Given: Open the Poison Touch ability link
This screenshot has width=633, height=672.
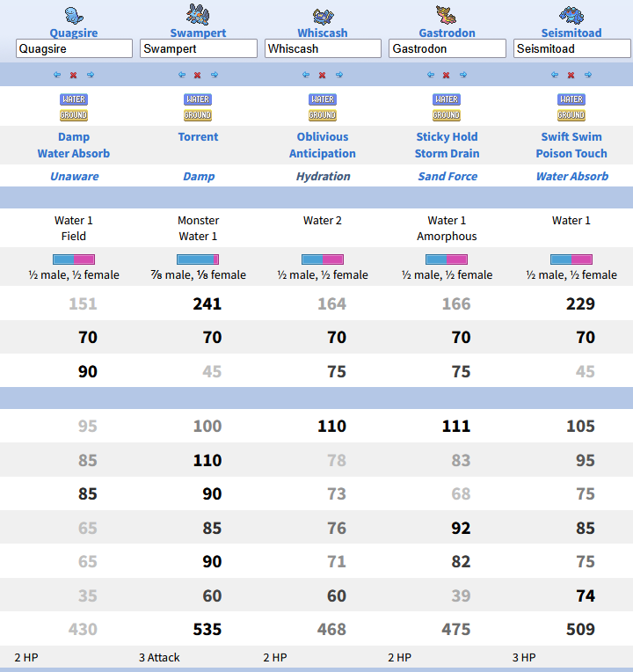Looking at the screenshot, I should tap(571, 154).
